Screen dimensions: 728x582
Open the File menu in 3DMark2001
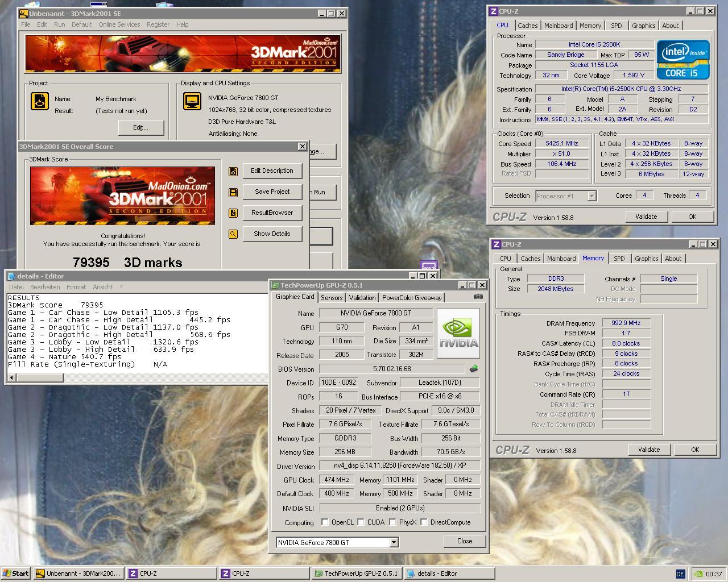26,24
